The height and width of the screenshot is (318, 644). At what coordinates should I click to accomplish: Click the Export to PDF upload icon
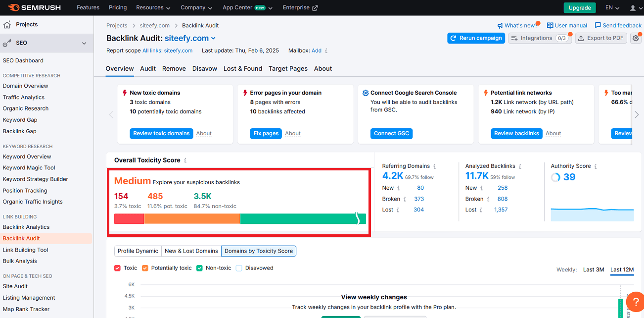(x=582, y=38)
